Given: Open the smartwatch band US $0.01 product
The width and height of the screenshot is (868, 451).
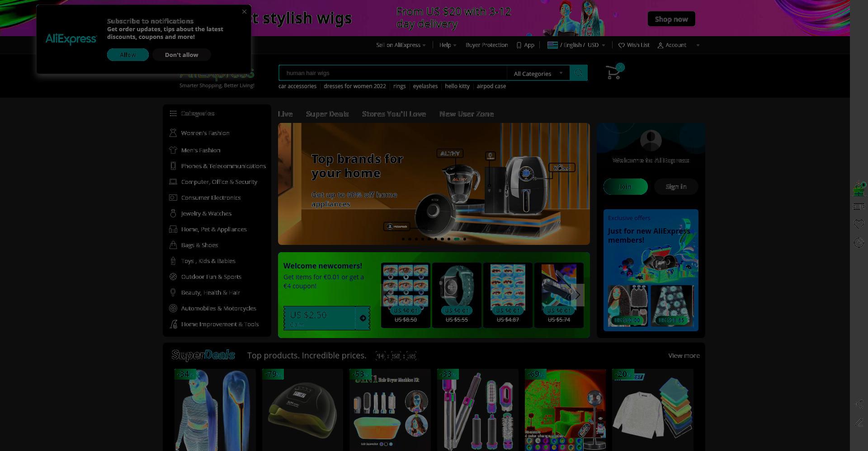Looking at the screenshot, I should 457,295.
